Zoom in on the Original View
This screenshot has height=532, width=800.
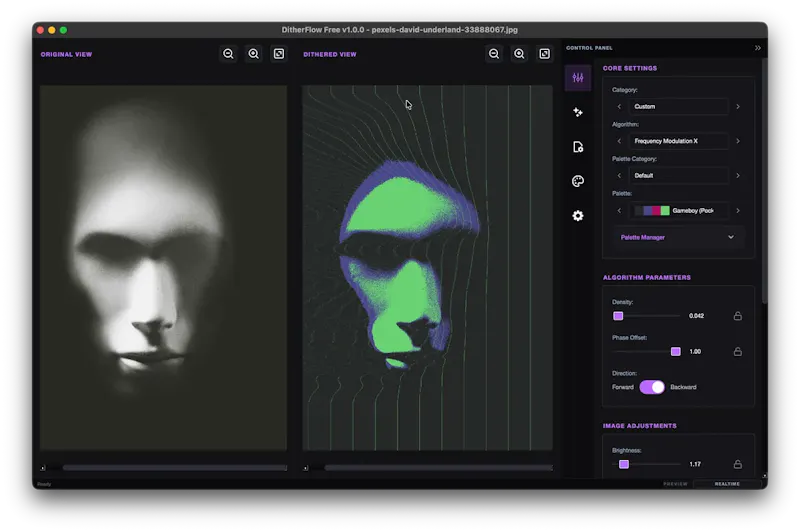tap(254, 54)
